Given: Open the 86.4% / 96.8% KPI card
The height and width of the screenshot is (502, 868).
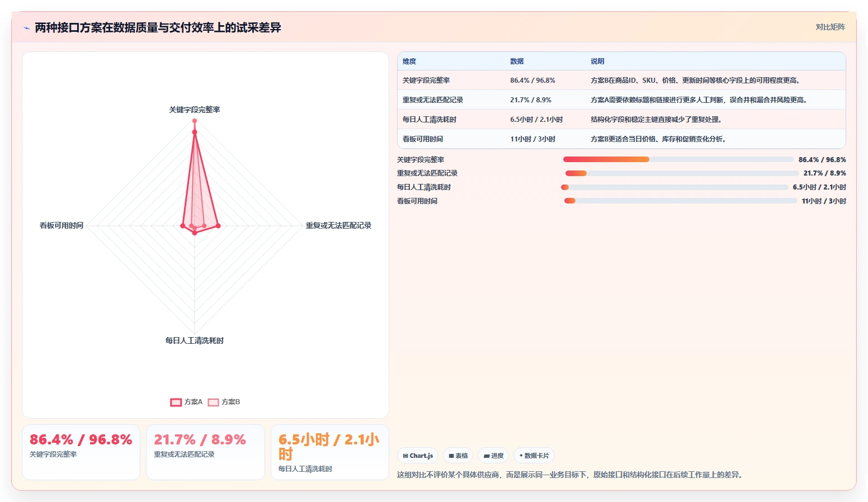Looking at the screenshot, I should pyautogui.click(x=81, y=452).
